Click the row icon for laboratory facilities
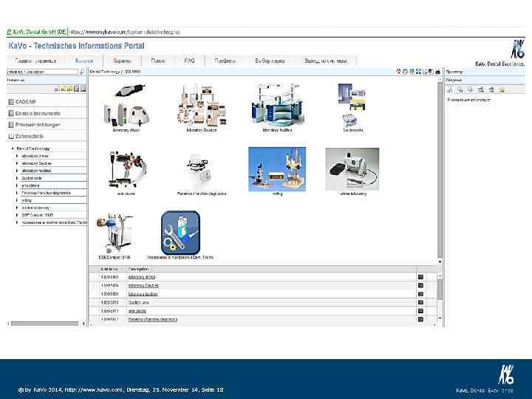 [420, 294]
